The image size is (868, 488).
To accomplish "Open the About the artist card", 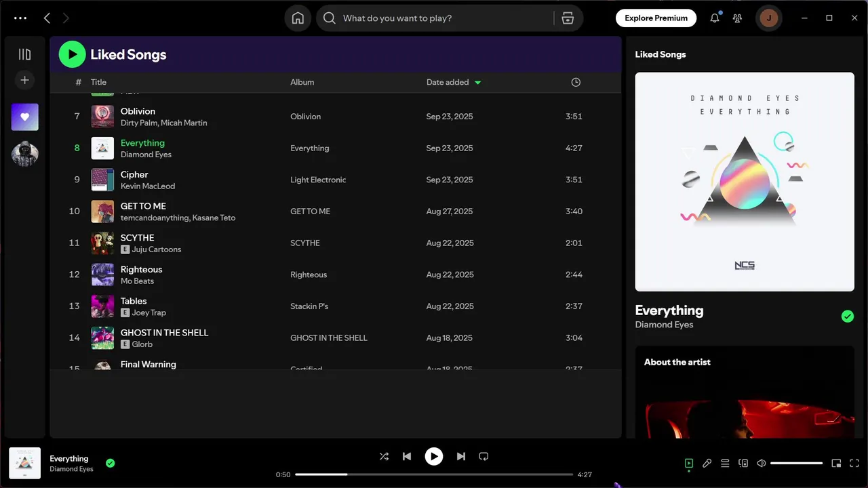I will pos(745,392).
